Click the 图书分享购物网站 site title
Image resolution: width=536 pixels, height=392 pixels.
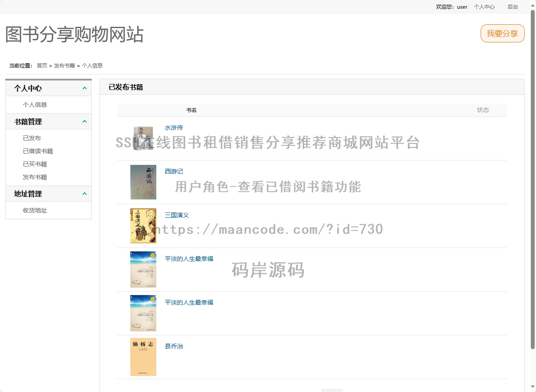point(74,35)
